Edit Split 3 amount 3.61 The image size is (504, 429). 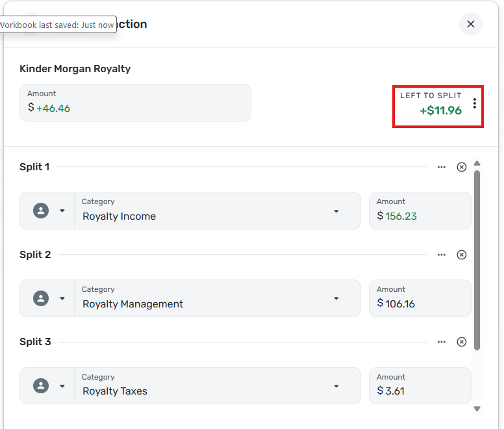coord(420,391)
